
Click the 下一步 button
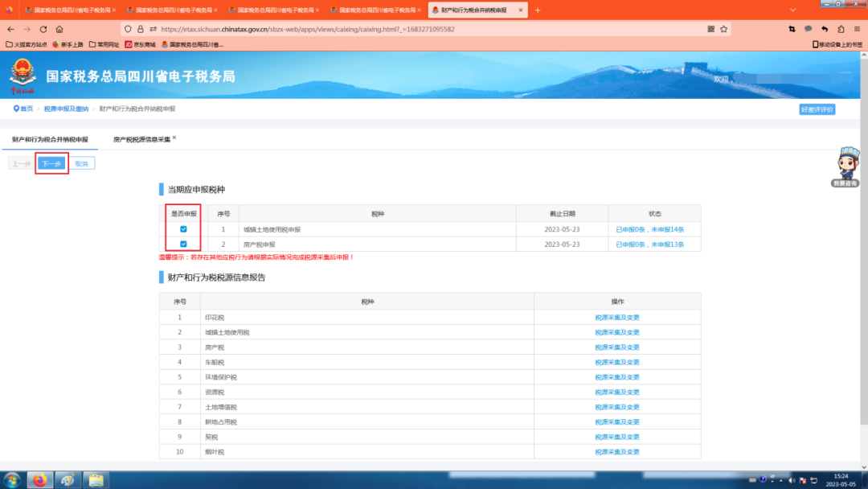click(51, 163)
